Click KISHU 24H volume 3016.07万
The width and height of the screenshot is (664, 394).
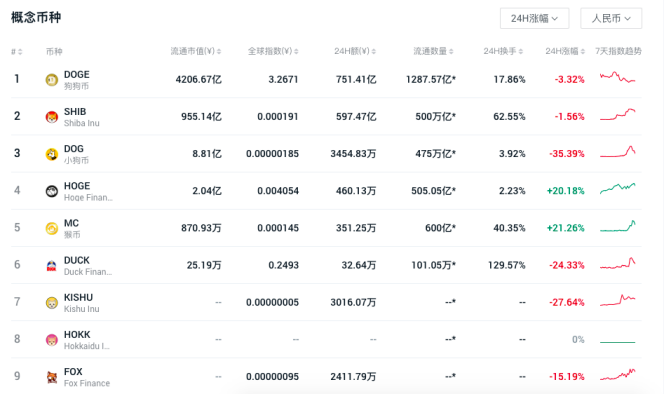pyautogui.click(x=353, y=302)
